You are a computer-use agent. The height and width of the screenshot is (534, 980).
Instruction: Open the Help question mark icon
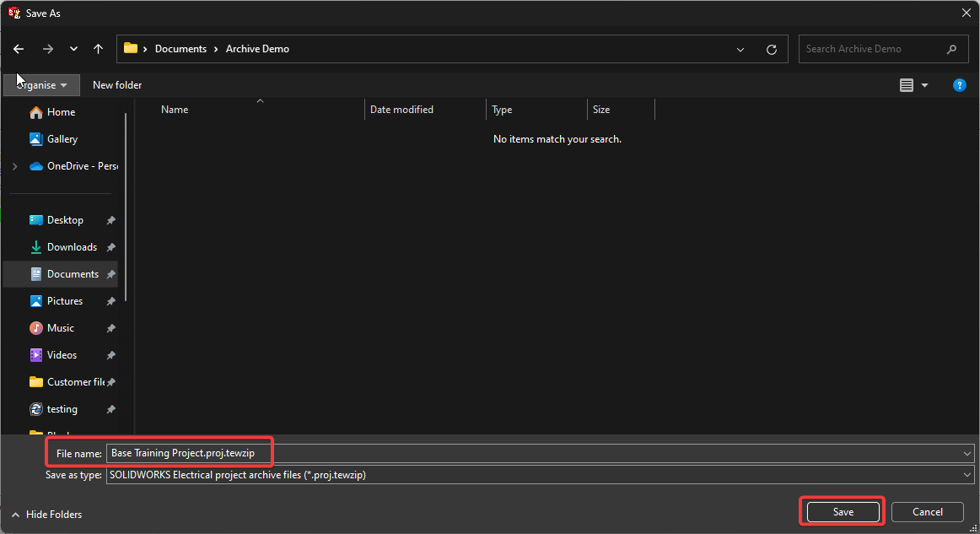pos(959,85)
